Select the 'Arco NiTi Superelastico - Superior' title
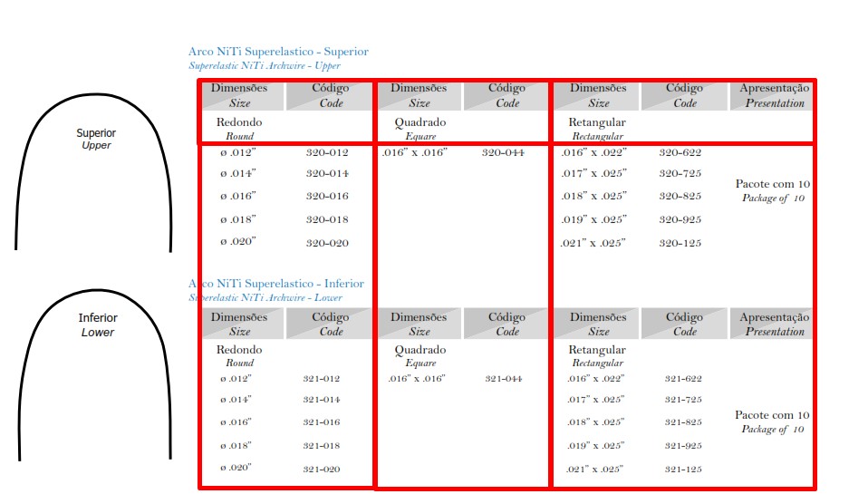868x494 pixels. (278, 52)
